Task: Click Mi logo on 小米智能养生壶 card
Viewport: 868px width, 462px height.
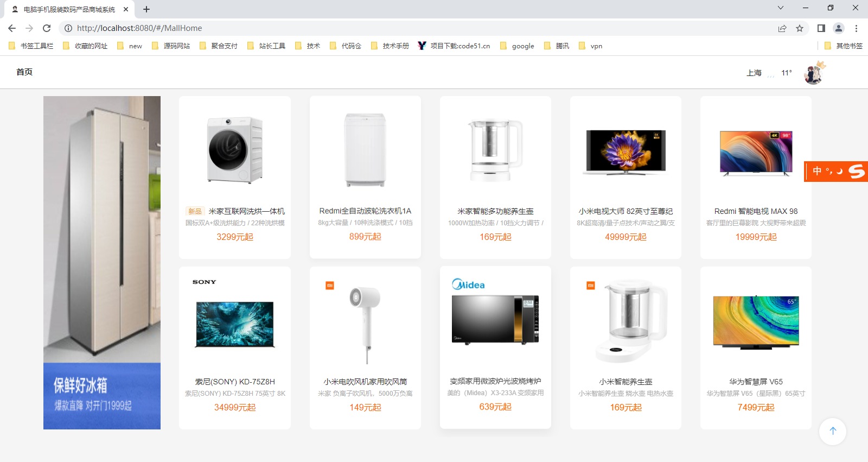Action: point(591,286)
